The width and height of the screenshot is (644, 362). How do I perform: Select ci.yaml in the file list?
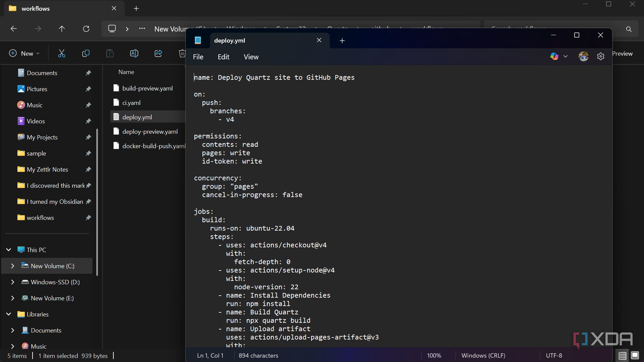pyautogui.click(x=131, y=102)
